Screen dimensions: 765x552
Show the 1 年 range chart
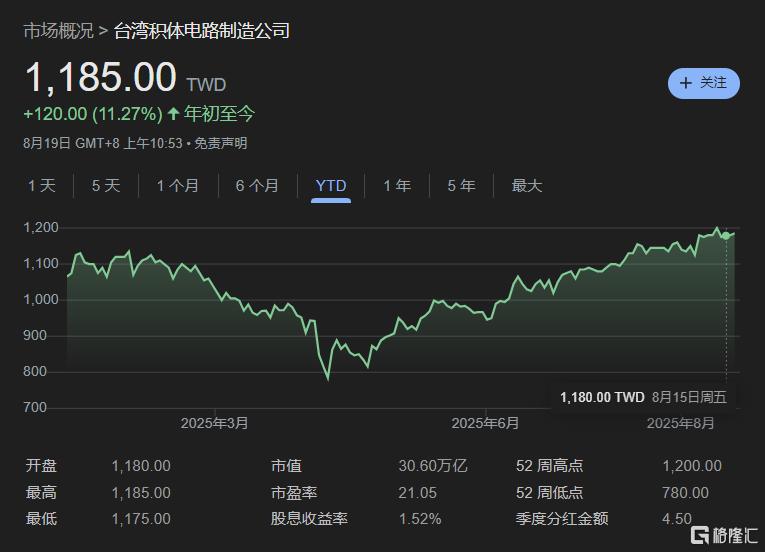(397, 185)
